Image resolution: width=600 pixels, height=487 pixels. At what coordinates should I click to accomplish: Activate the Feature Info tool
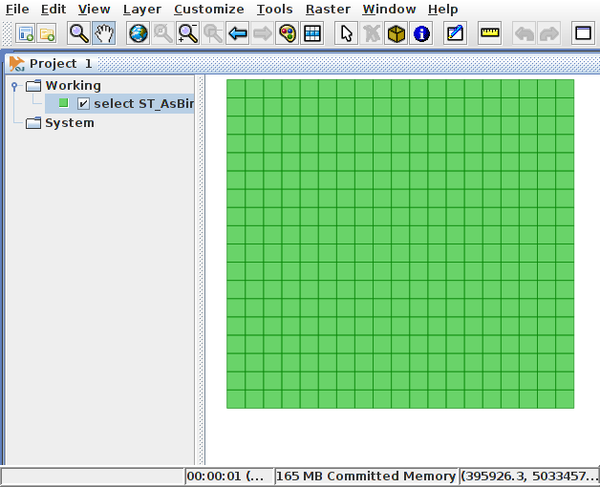pyautogui.click(x=421, y=33)
